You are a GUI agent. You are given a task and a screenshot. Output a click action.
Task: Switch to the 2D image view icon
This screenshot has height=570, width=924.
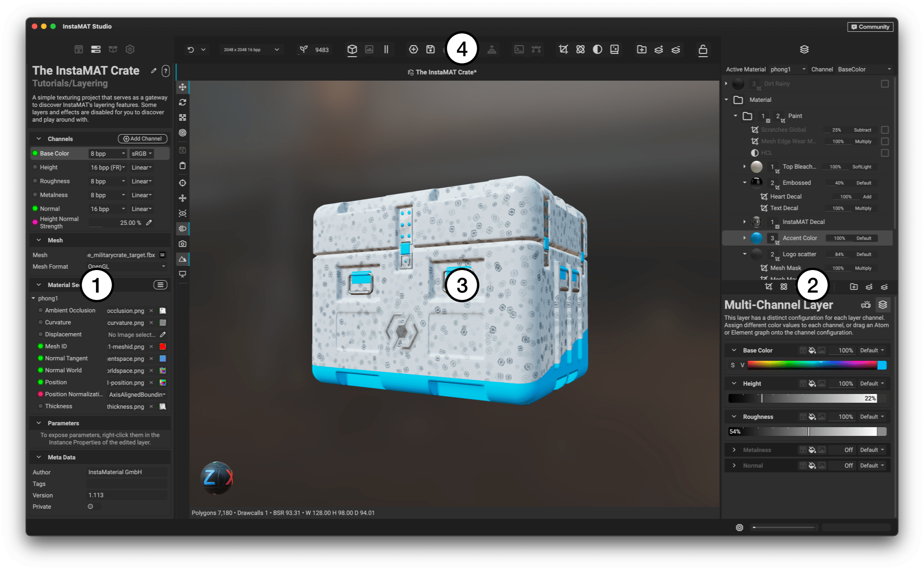pyautogui.click(x=369, y=49)
